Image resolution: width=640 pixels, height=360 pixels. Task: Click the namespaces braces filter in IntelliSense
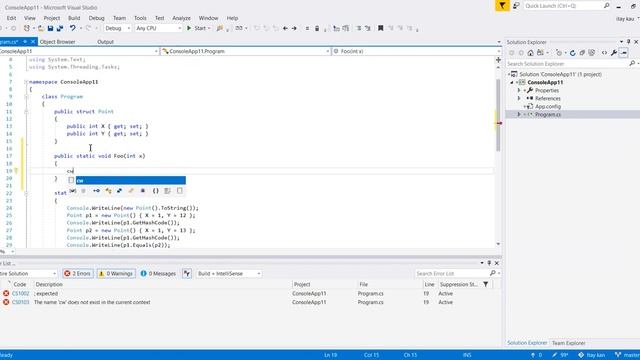(x=156, y=191)
